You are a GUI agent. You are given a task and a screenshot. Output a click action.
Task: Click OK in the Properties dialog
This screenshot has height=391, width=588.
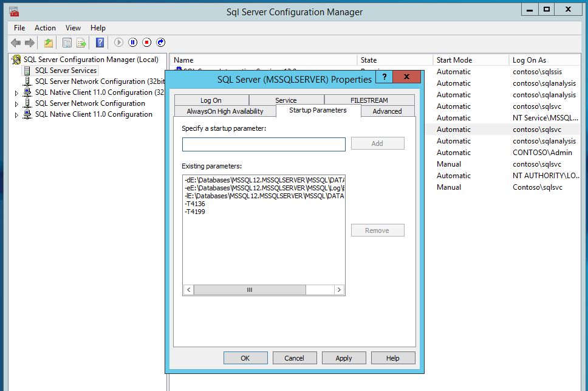click(245, 358)
